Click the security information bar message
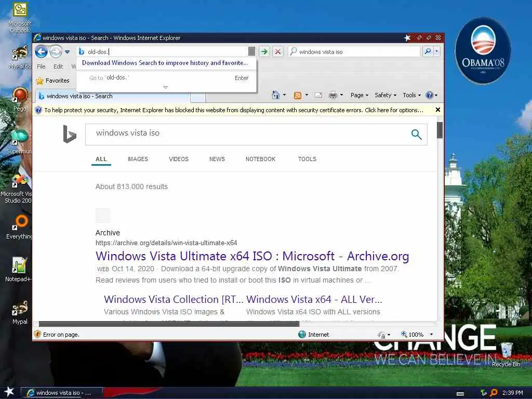Screen dimensions: 532x399 tap(234, 110)
